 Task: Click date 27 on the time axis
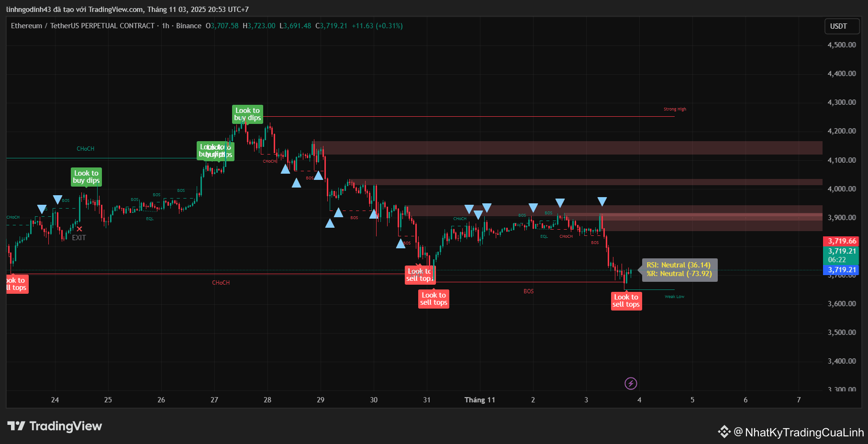coord(214,400)
